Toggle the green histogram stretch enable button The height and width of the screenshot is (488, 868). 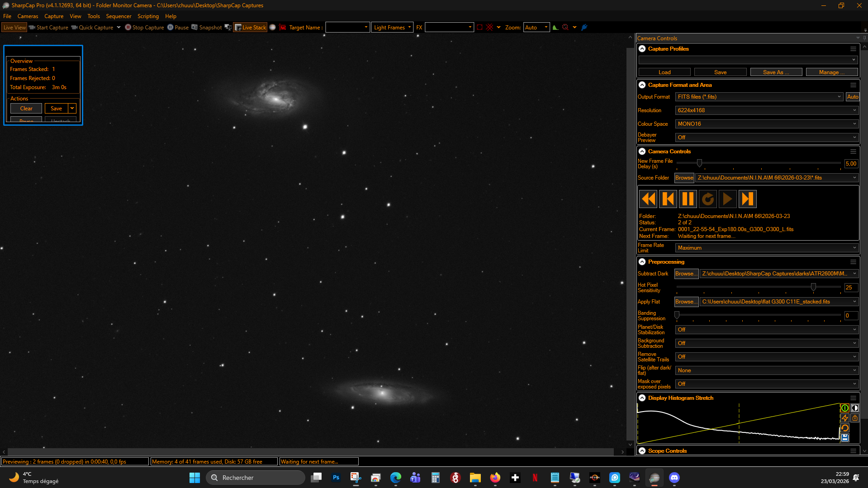pos(844,408)
